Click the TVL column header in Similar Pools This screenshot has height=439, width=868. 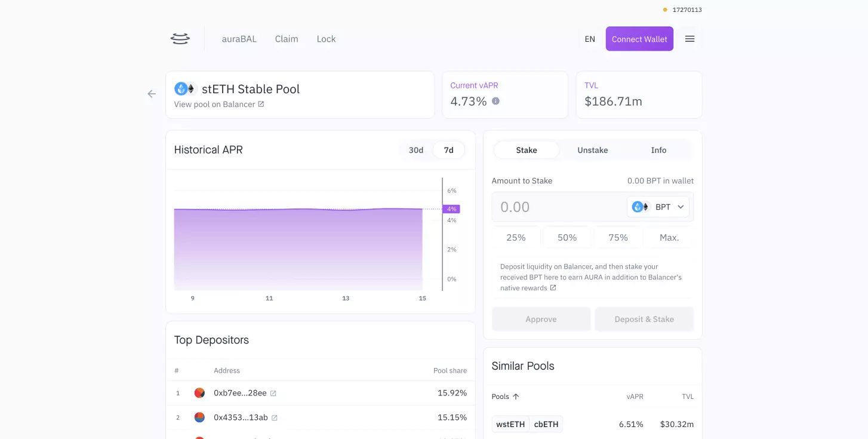click(x=688, y=397)
